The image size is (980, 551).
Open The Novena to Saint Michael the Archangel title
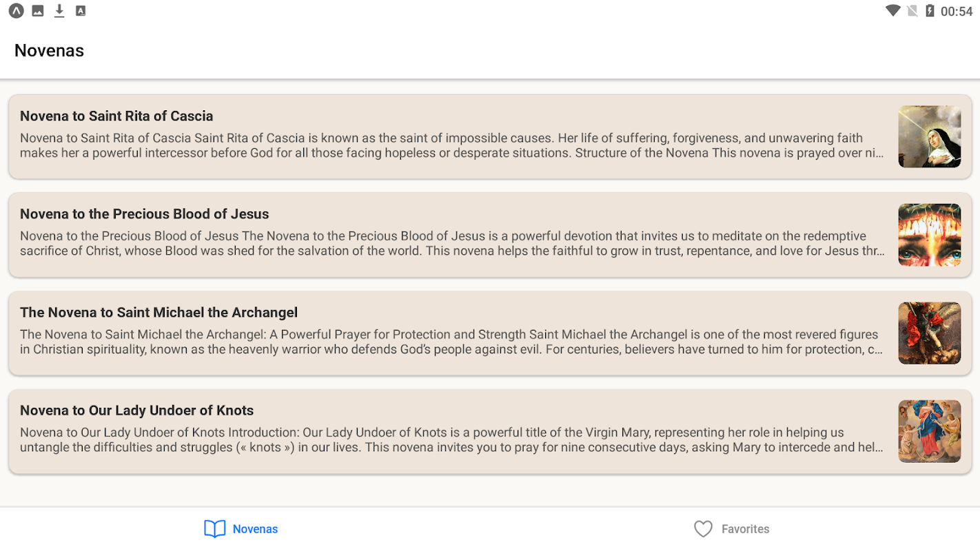(159, 312)
